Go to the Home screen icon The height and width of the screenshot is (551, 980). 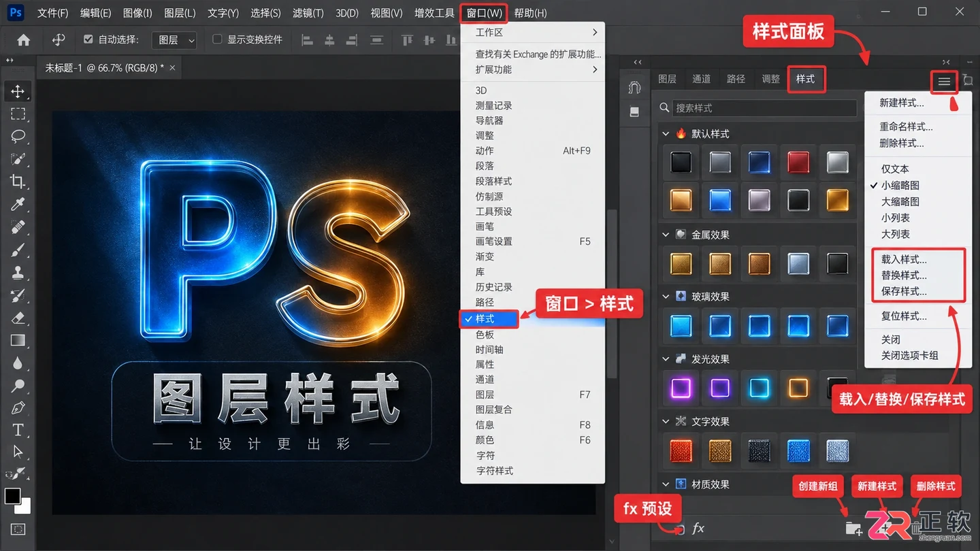click(x=24, y=40)
